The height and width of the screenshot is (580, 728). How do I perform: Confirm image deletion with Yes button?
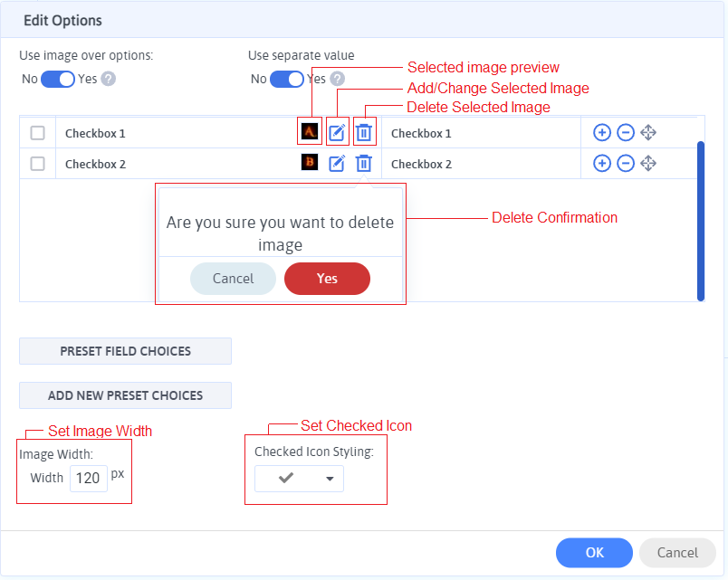pyautogui.click(x=327, y=279)
